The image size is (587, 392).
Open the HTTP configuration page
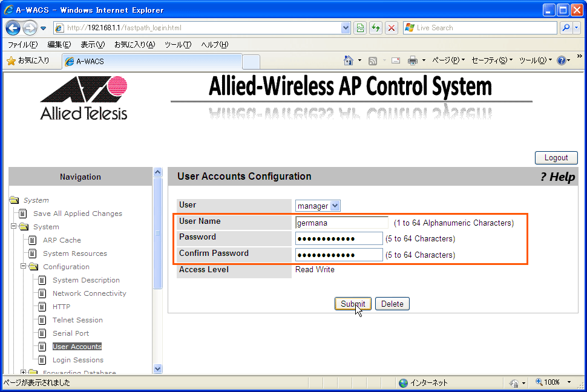[61, 307]
